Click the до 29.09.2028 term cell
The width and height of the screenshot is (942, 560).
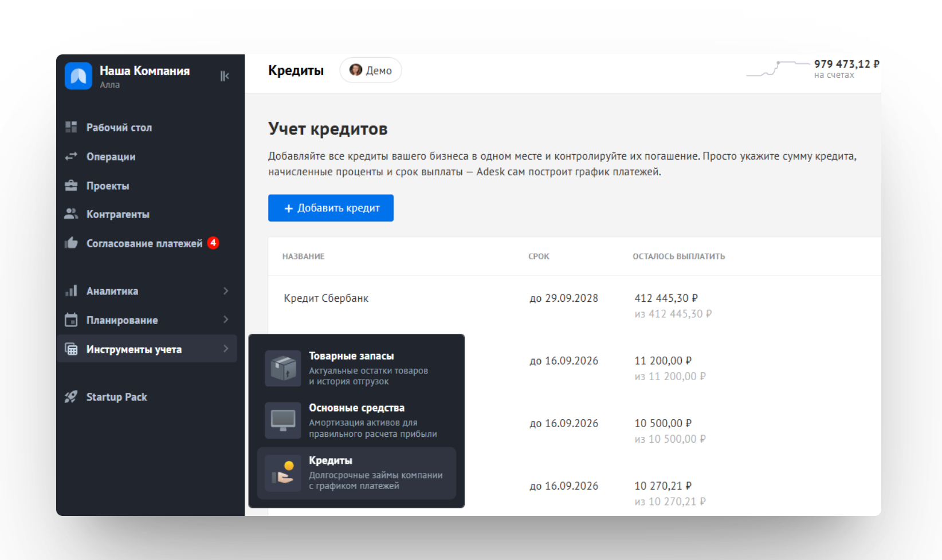coord(564,298)
